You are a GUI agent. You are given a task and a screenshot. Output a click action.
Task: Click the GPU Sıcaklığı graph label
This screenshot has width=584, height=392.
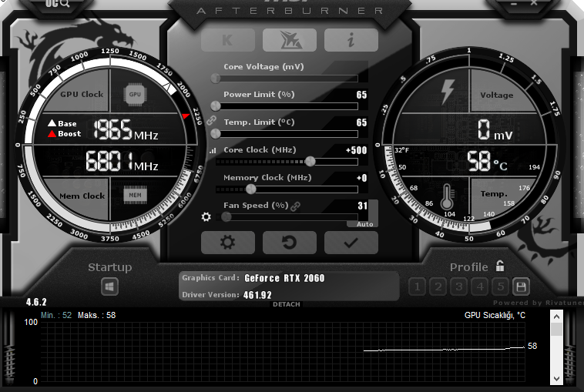point(495,315)
